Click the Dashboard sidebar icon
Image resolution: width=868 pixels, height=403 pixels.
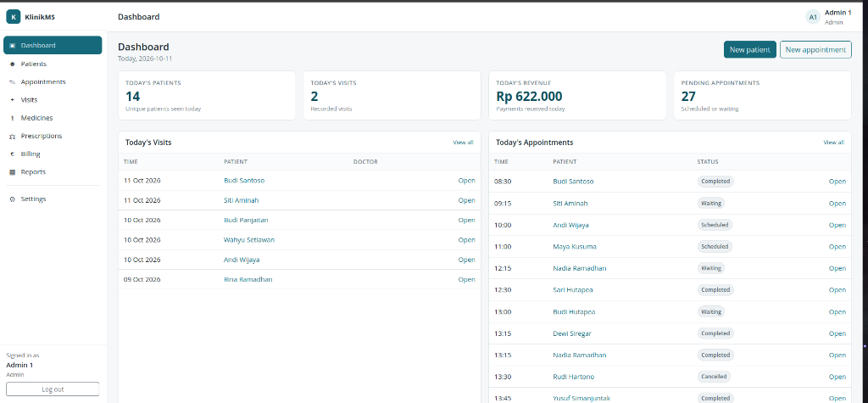tap(12, 46)
